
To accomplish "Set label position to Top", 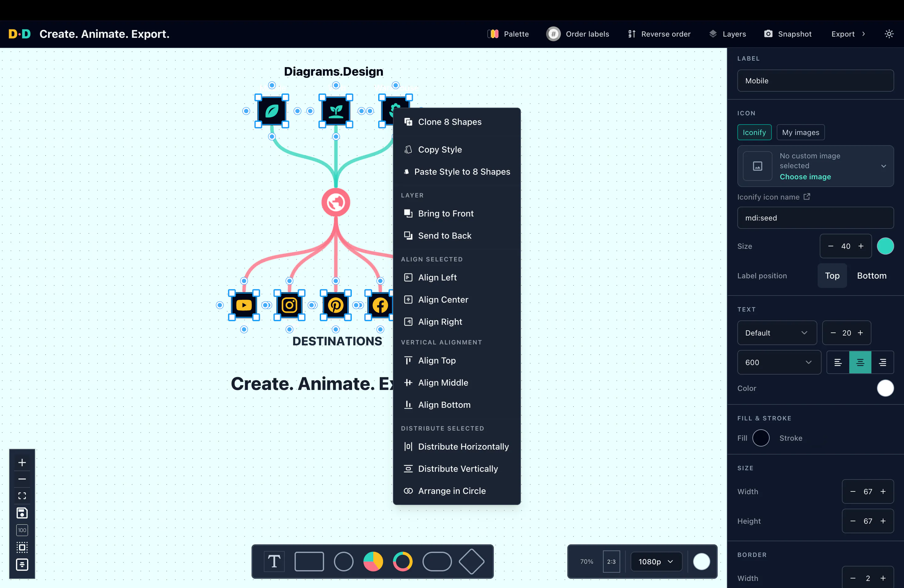I will point(832,275).
